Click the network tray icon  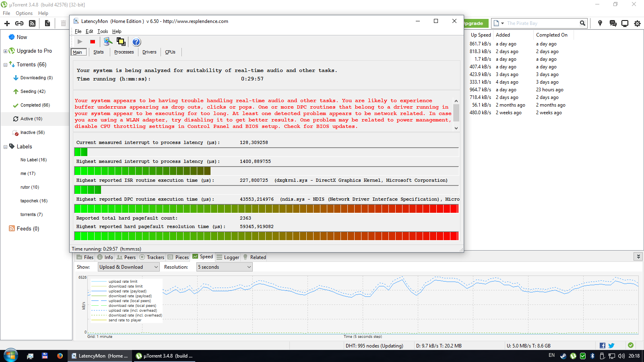click(x=612, y=356)
